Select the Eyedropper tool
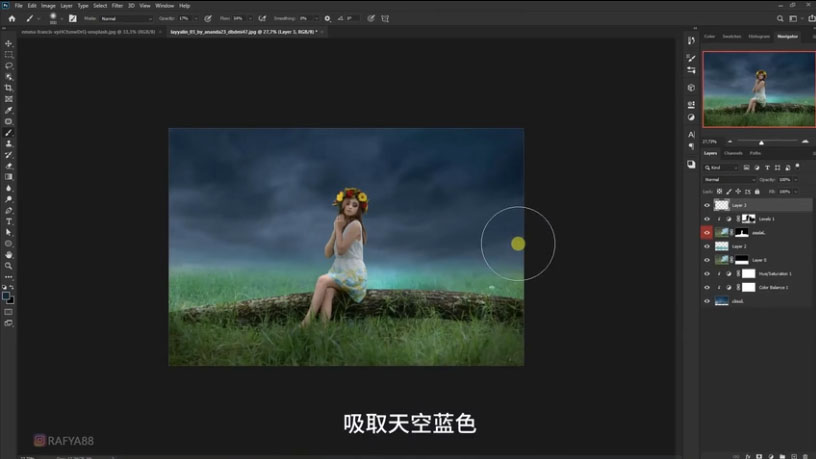 (9, 110)
